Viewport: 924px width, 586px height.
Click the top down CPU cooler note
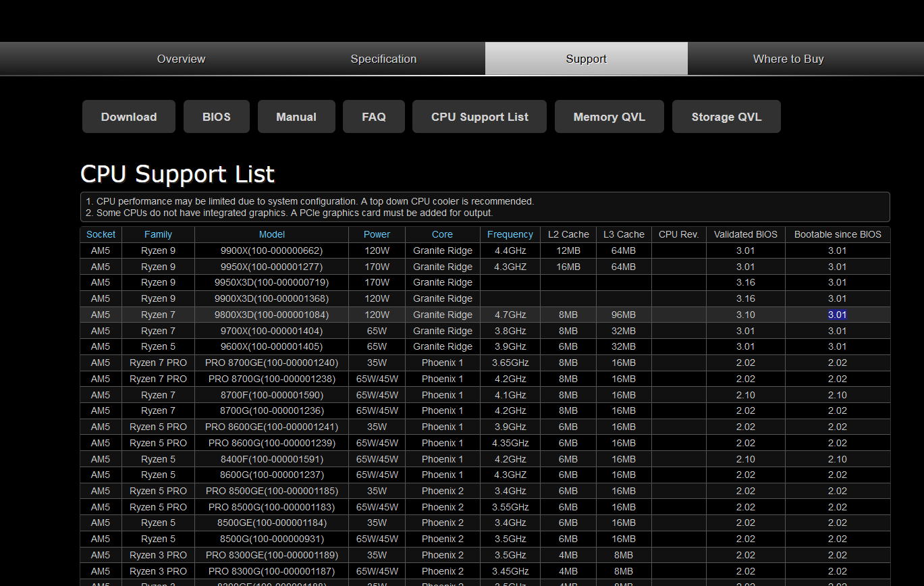[310, 201]
